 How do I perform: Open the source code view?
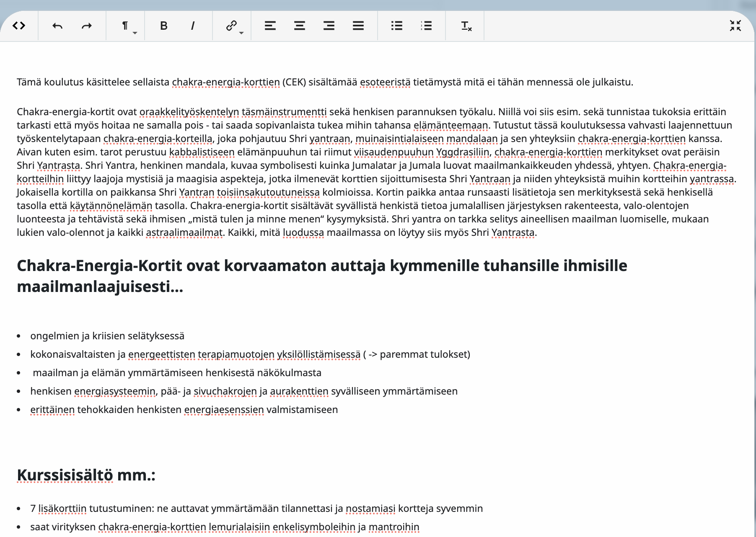coord(19,26)
